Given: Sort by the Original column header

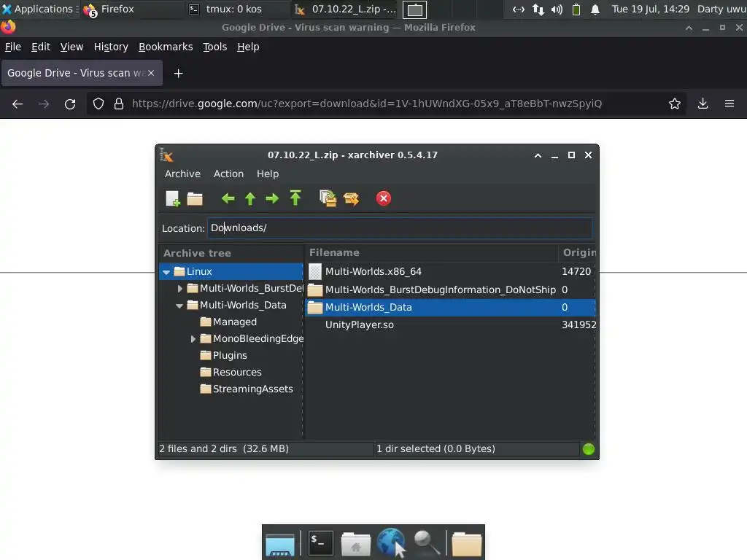Looking at the screenshot, I should coord(578,253).
